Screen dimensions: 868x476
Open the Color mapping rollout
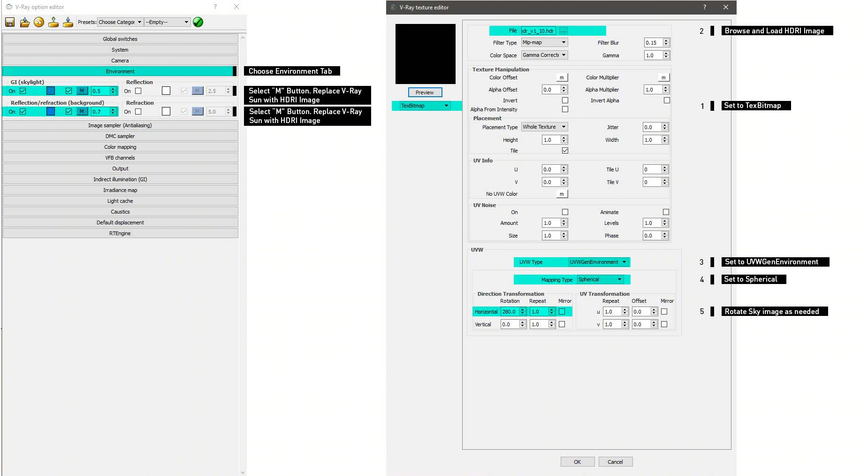pos(120,147)
